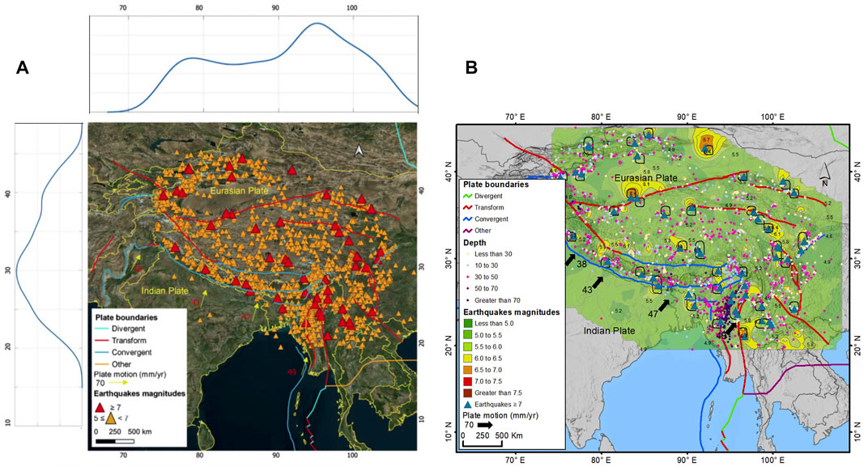Click the north arrow marked N in map B

tap(825, 175)
